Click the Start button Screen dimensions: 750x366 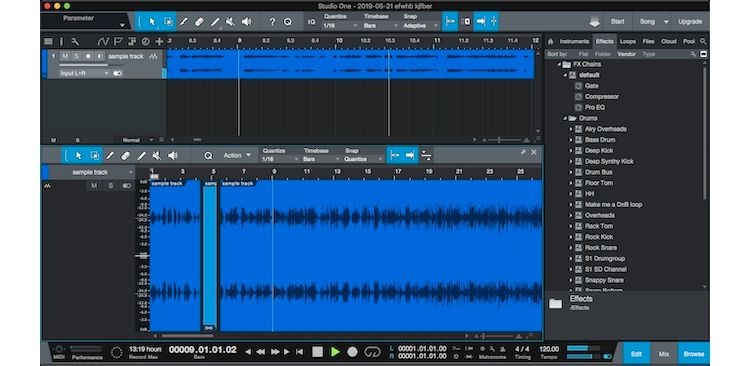click(x=618, y=22)
